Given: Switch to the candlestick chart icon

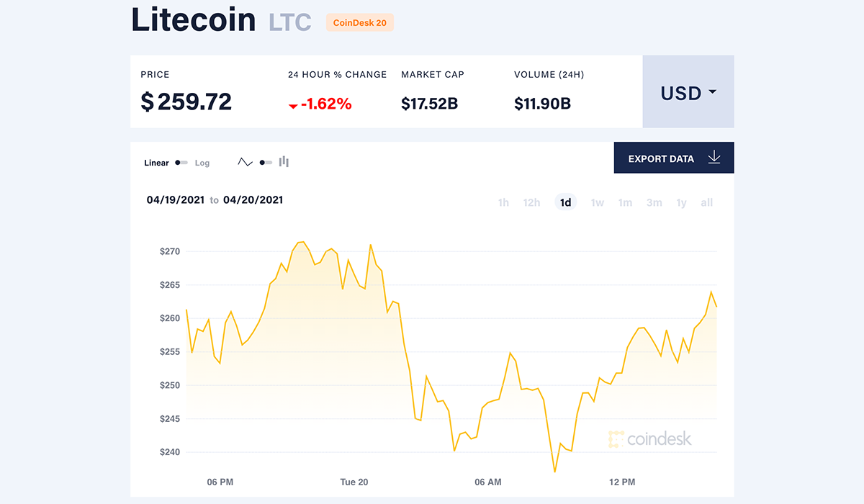Looking at the screenshot, I should point(284,162).
